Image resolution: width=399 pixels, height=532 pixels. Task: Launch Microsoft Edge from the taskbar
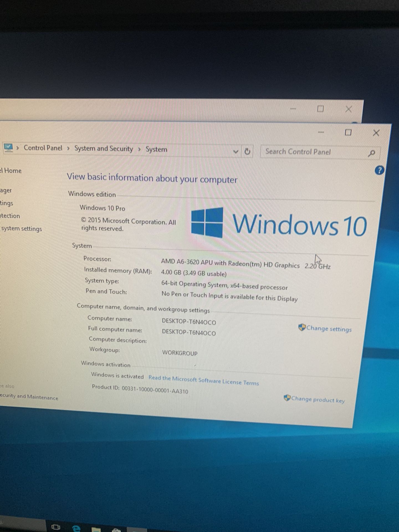[76, 528]
